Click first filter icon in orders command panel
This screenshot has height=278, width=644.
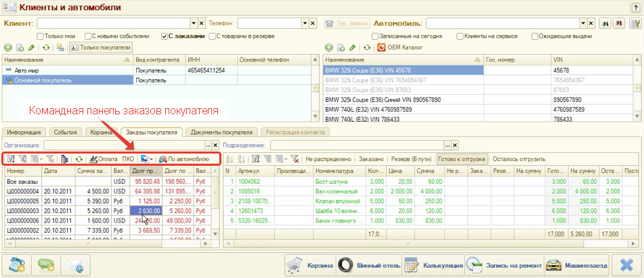click(11, 159)
